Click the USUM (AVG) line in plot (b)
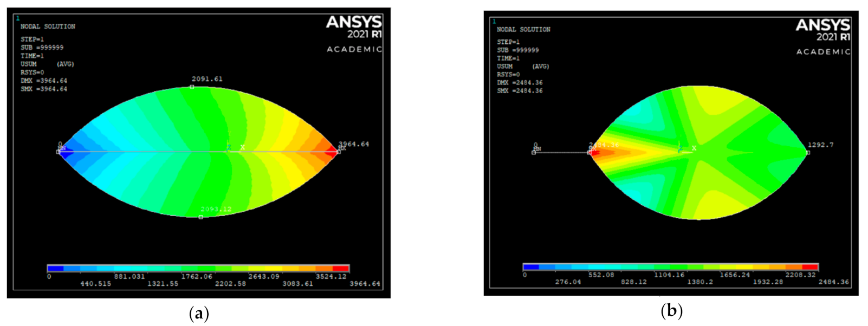The width and height of the screenshot is (868, 326). pos(523,66)
